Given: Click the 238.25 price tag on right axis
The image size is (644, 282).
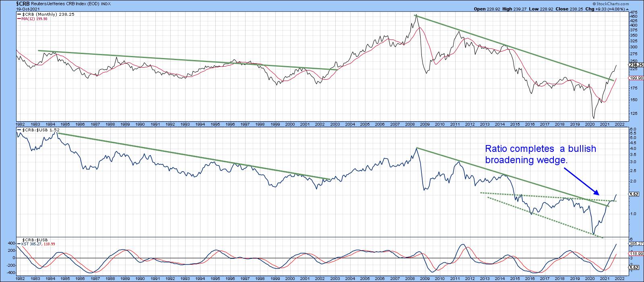Looking at the screenshot, I should click(635, 64).
